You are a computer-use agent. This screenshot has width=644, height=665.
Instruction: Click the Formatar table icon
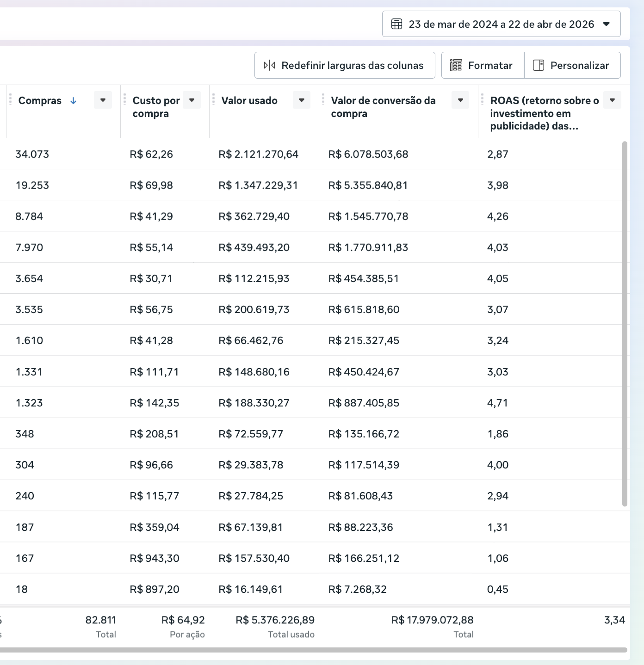[x=456, y=65]
